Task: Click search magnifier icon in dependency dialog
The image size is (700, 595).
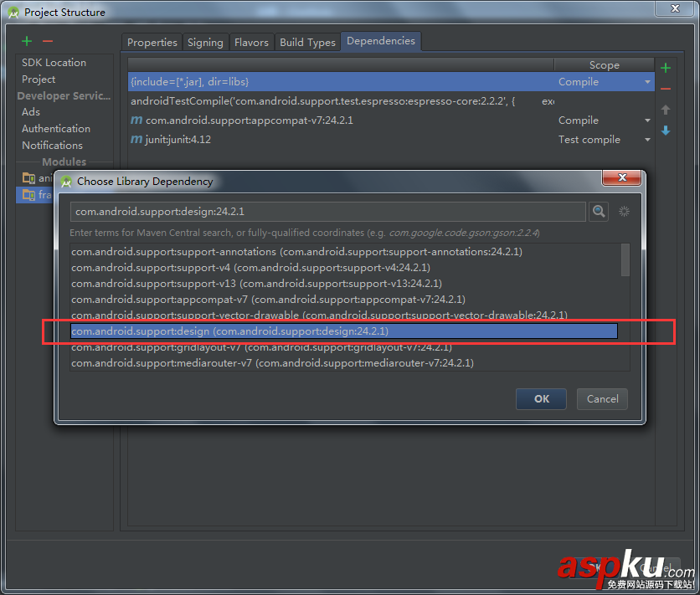Action: [x=599, y=212]
